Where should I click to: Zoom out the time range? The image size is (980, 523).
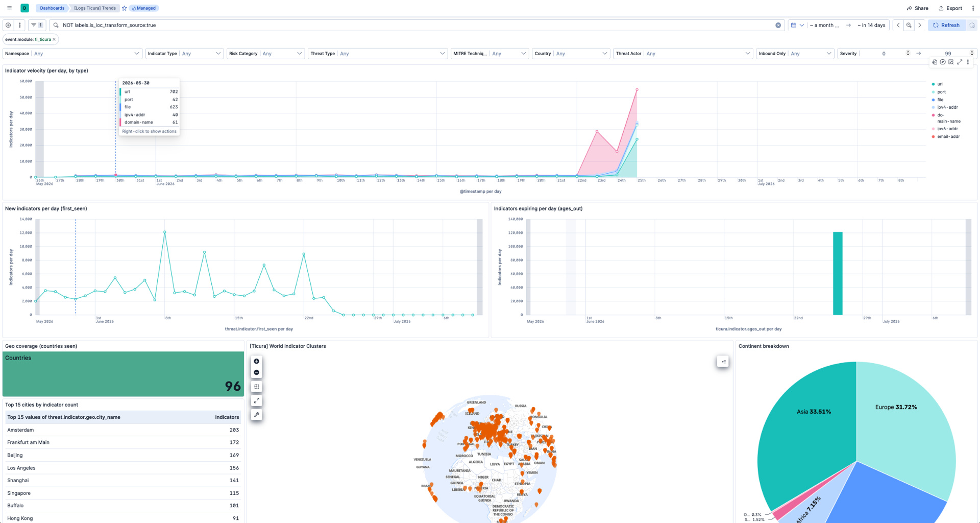(909, 25)
